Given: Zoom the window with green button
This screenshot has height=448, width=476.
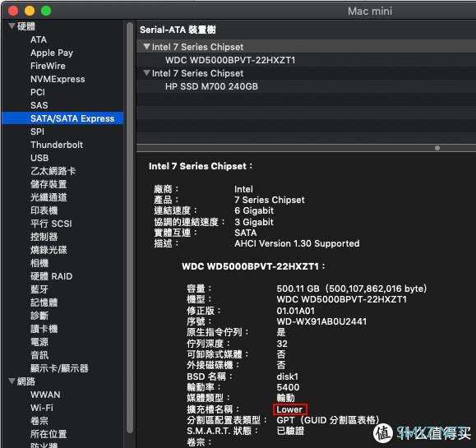Looking at the screenshot, I should coord(46,11).
